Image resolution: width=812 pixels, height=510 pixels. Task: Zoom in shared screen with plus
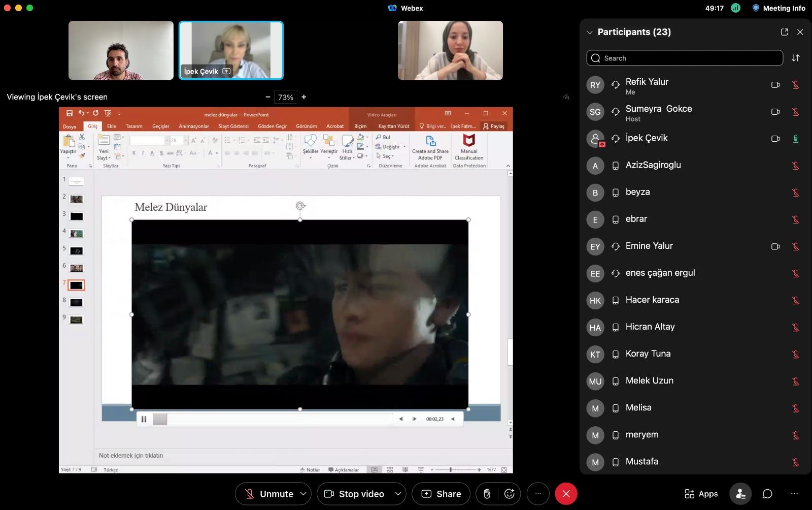304,97
